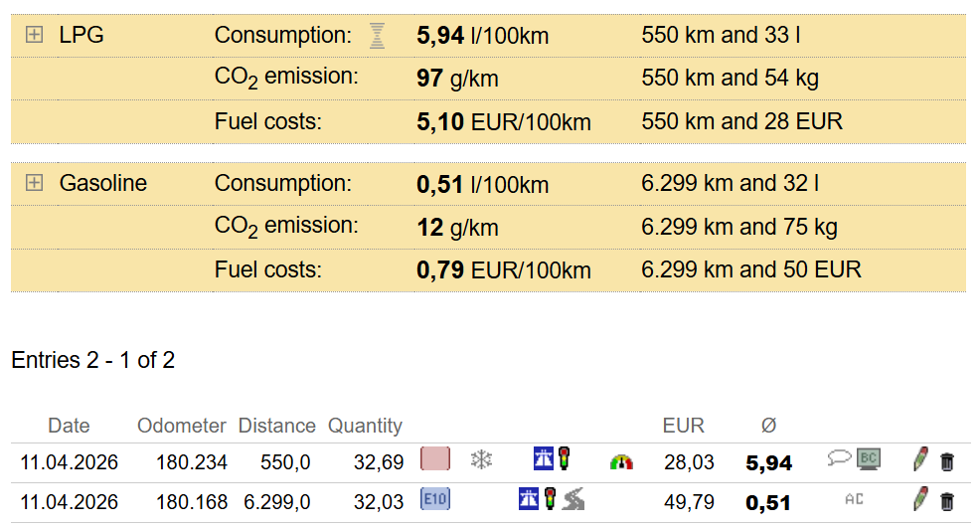This screenshot has width=980, height=530.
Task: Click the country road icon in second row
Action: coord(573,499)
